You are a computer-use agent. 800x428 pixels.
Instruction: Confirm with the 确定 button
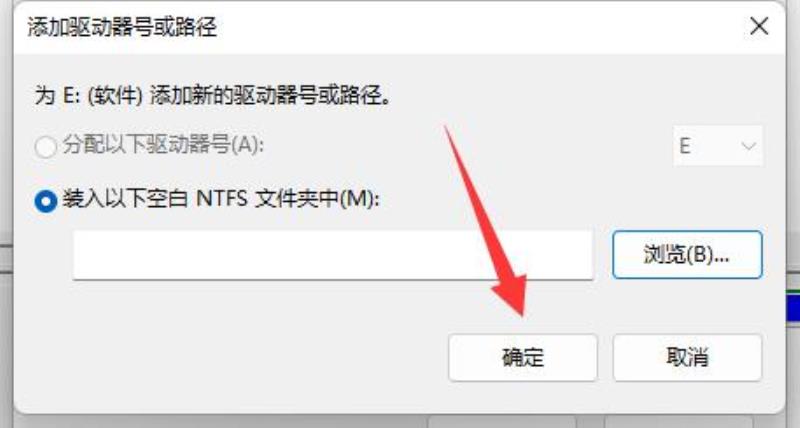(522, 357)
